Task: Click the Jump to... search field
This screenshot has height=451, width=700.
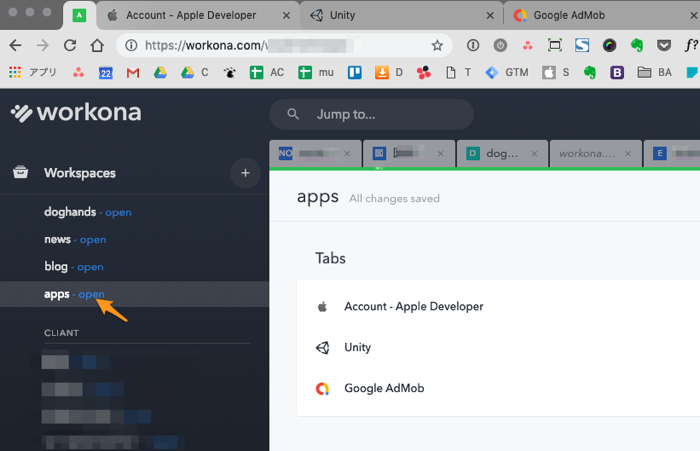Action: pyautogui.click(x=371, y=114)
